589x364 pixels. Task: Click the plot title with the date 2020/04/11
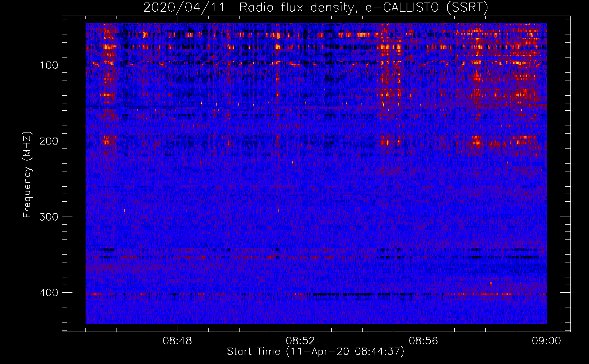[x=316, y=8]
